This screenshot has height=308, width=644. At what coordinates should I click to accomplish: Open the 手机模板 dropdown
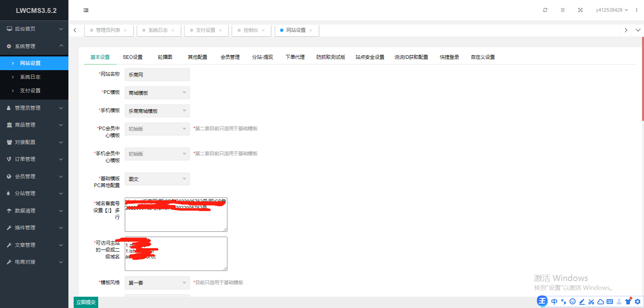(157, 111)
